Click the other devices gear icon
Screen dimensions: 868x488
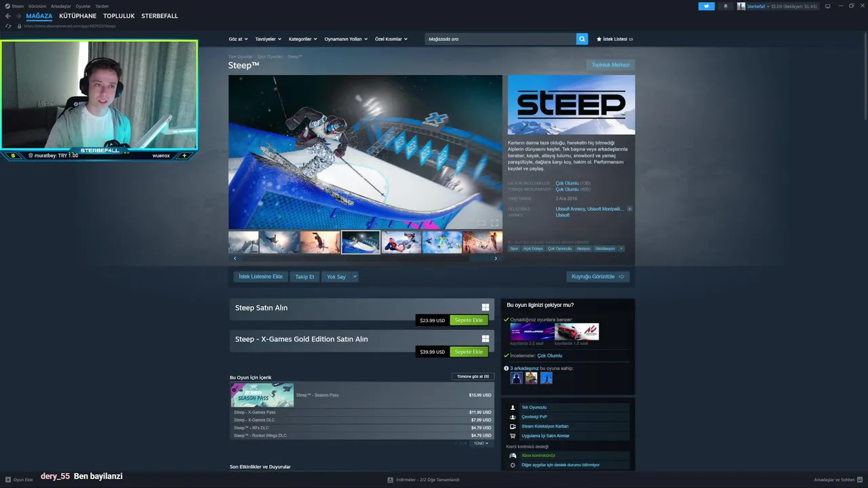(513, 465)
